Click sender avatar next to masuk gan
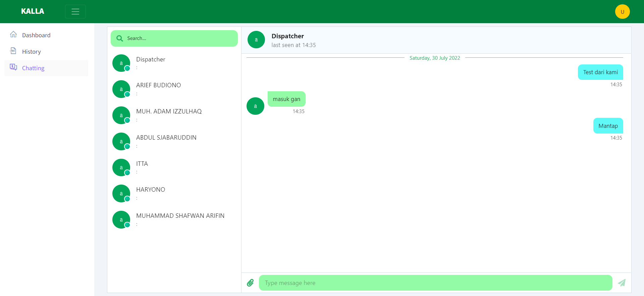644x296 pixels. coord(255,106)
